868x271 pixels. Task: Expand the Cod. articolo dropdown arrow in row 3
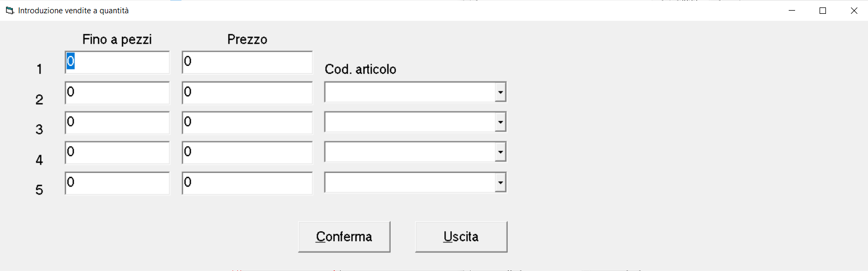tap(500, 122)
